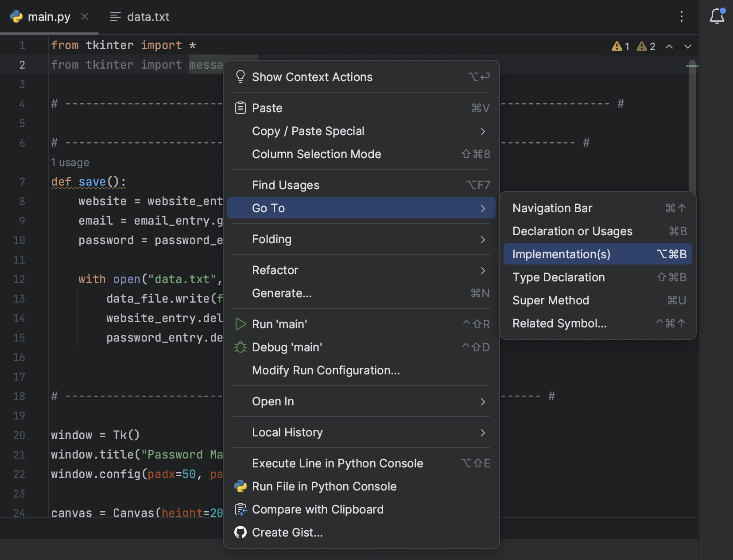733x560 pixels.
Task: Select Show Context Actions menu item
Action: point(361,77)
